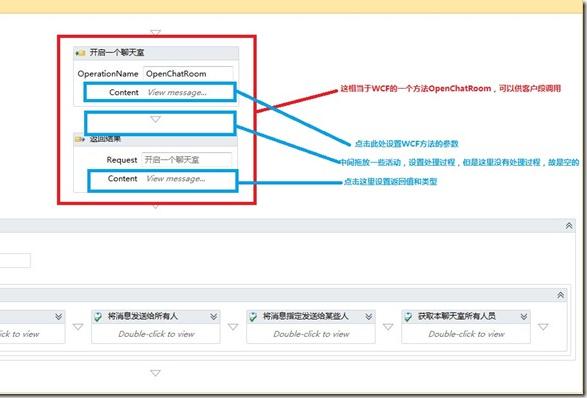
Task: Collapse the outer sequence container
Action: pos(569,226)
